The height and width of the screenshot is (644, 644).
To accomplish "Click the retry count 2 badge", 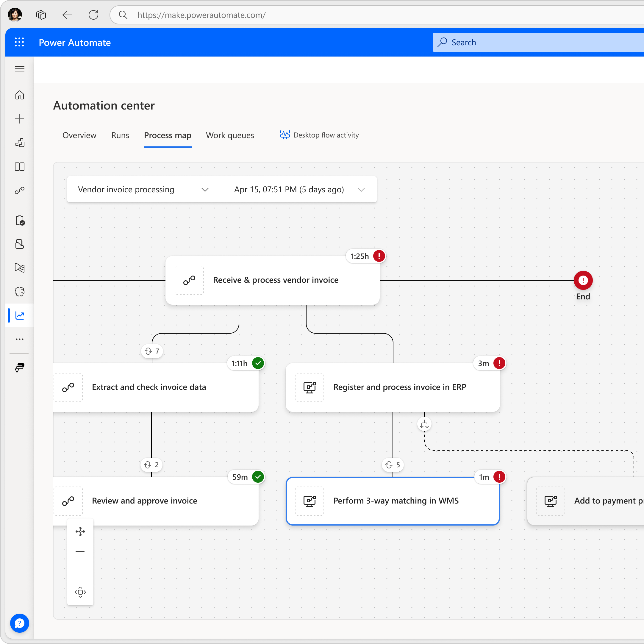I will coord(151,465).
